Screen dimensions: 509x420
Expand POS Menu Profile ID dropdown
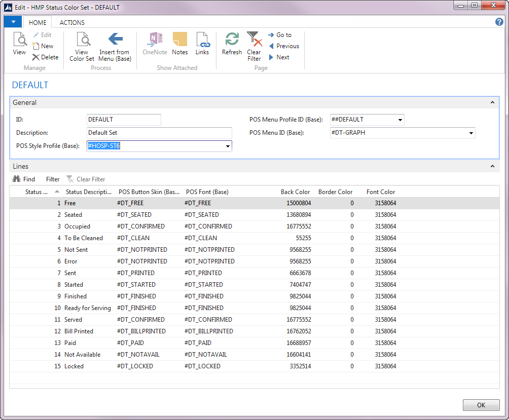[x=400, y=120]
